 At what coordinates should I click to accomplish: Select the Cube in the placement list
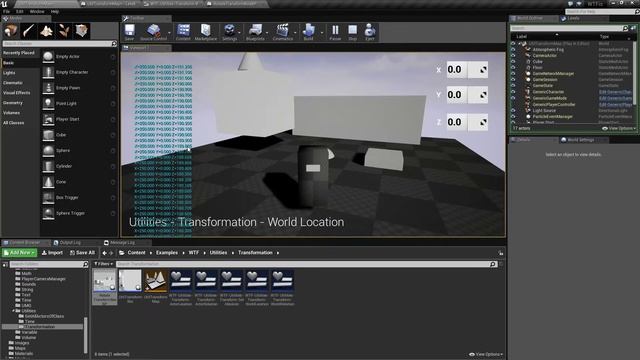coord(79,135)
